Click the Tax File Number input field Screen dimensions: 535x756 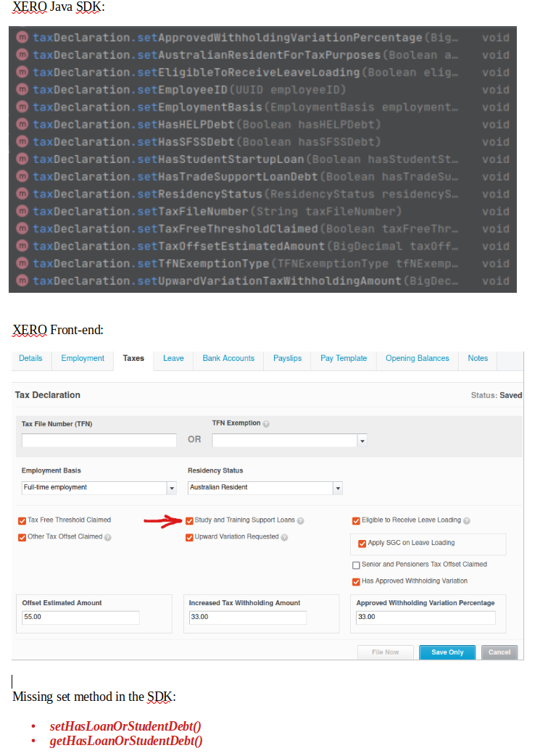(x=99, y=440)
